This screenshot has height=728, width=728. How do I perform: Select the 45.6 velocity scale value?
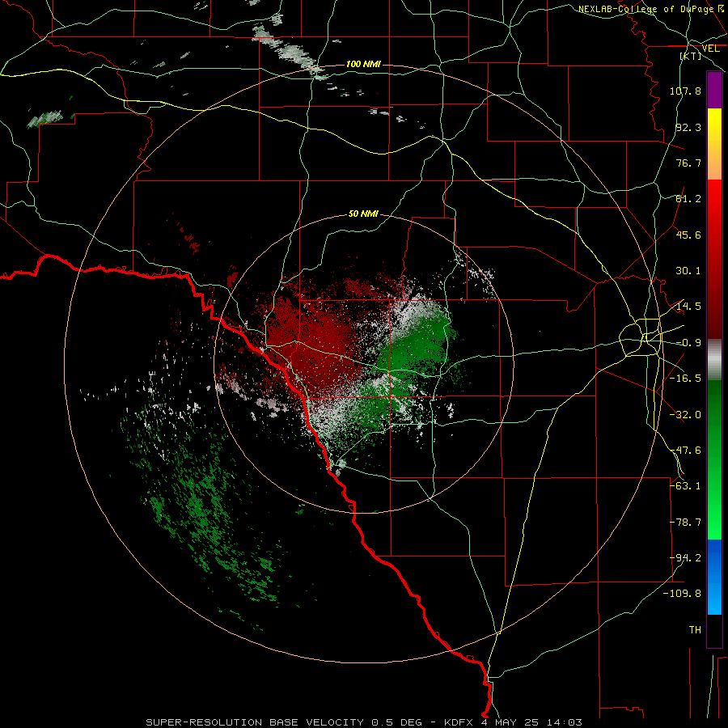[688, 235]
